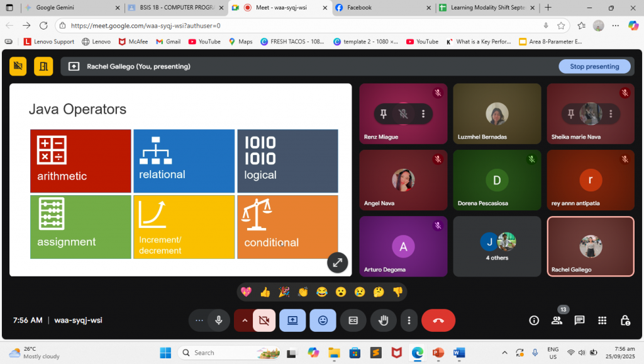Click the Stop presenting button

click(x=594, y=66)
